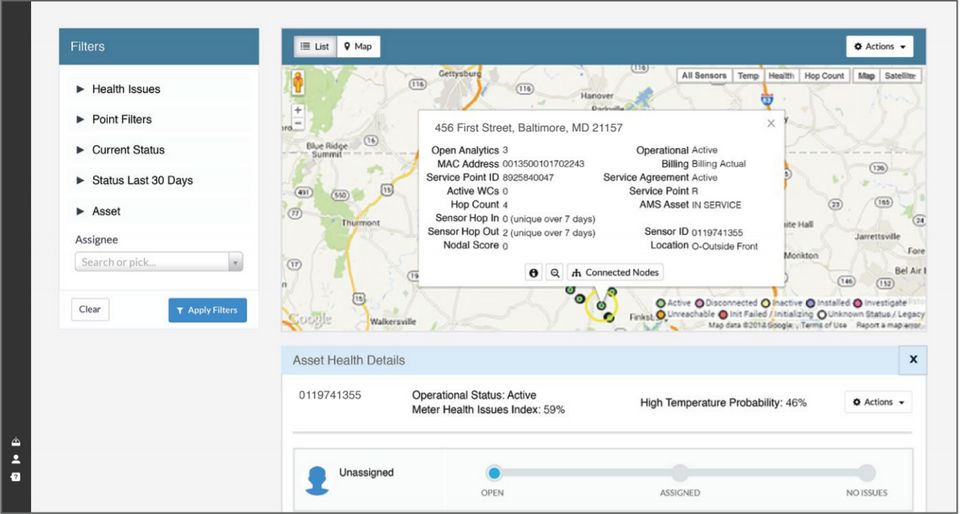Click the NO ISSUES step on status slider
Image resolution: width=960 pixels, height=514 pixels.
point(866,473)
